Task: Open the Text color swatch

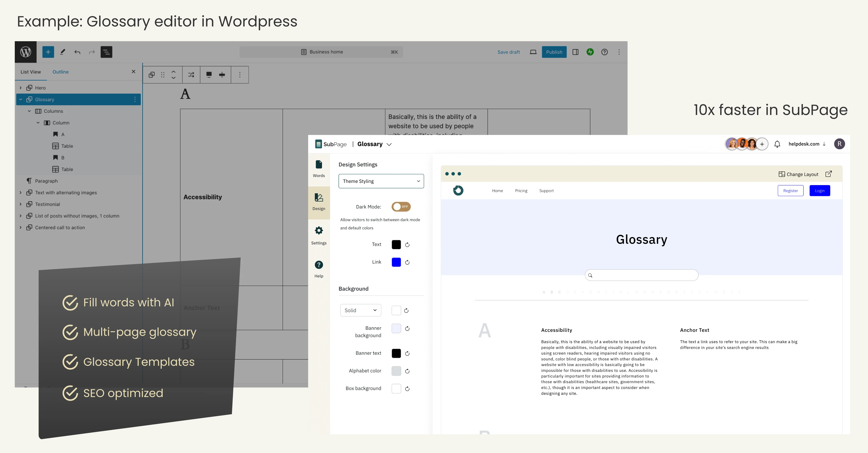Action: click(x=396, y=245)
